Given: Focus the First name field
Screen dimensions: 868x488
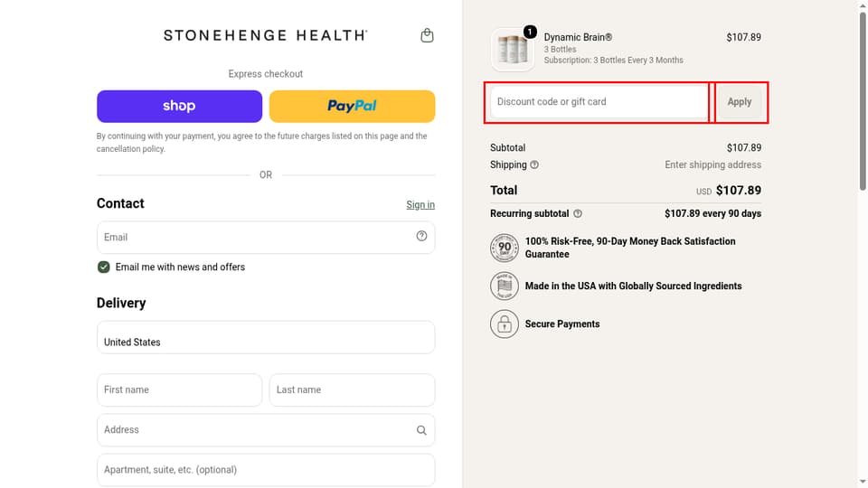Looking at the screenshot, I should tap(179, 390).
